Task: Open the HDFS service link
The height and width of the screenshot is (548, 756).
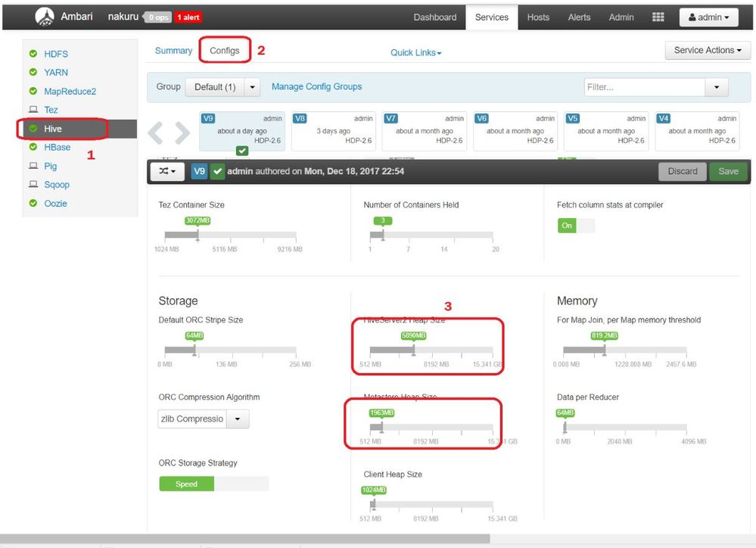Action: [56, 54]
